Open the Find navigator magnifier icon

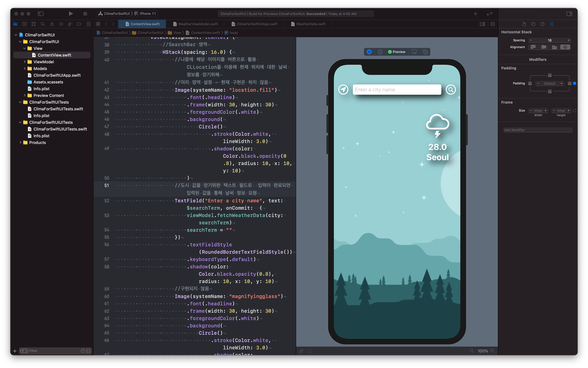(43, 24)
